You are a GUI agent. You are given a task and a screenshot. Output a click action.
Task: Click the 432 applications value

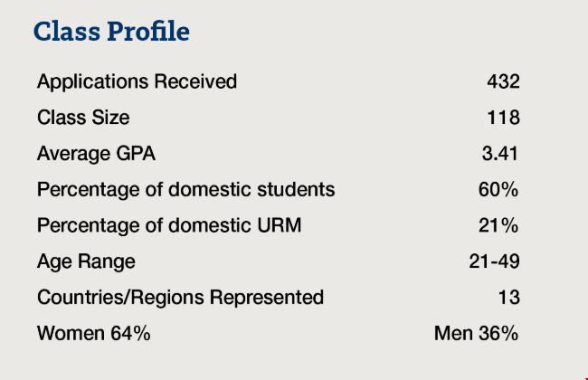click(503, 81)
